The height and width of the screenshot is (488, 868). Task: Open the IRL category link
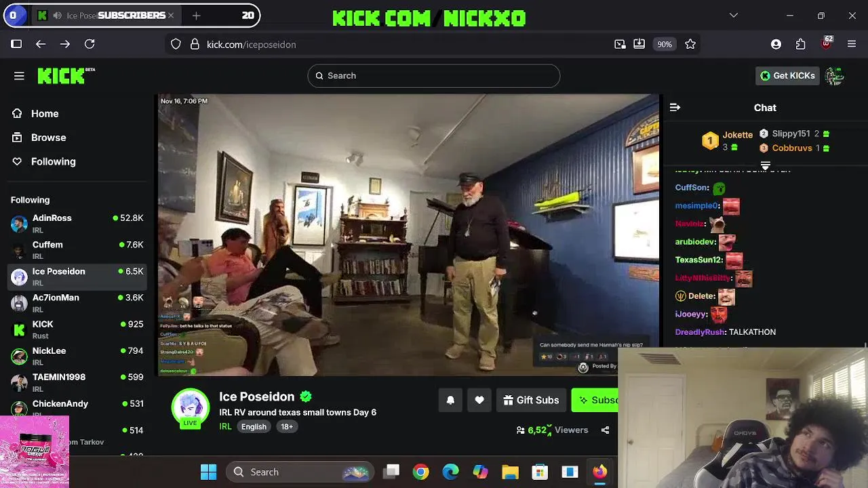(x=225, y=426)
